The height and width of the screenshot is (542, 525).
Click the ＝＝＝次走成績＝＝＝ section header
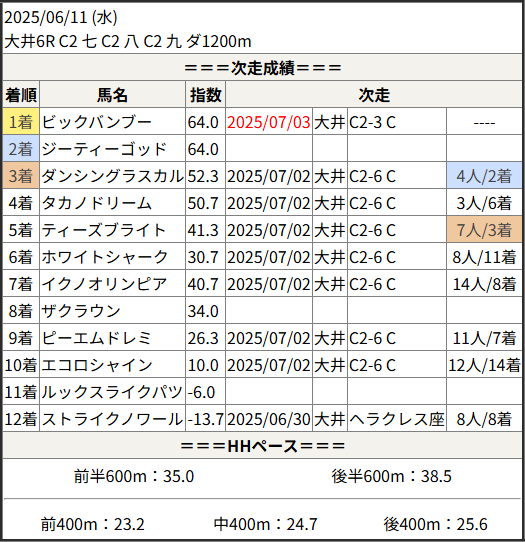click(262, 68)
